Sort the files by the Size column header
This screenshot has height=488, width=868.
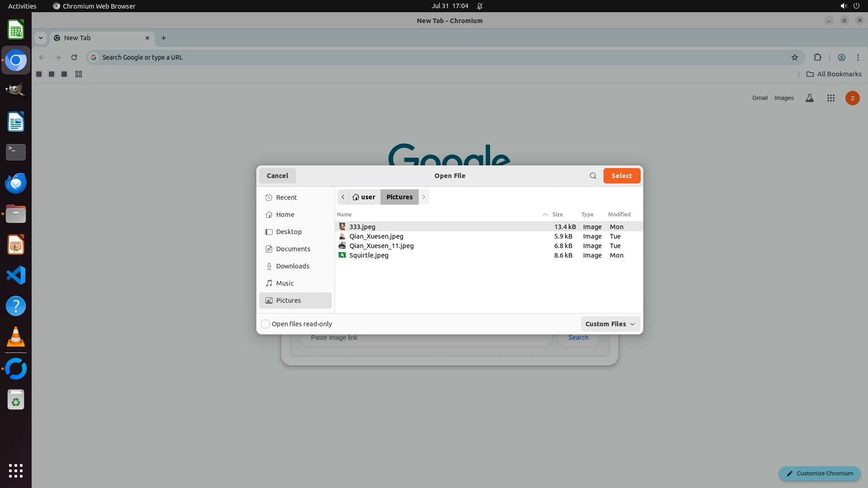pyautogui.click(x=557, y=215)
